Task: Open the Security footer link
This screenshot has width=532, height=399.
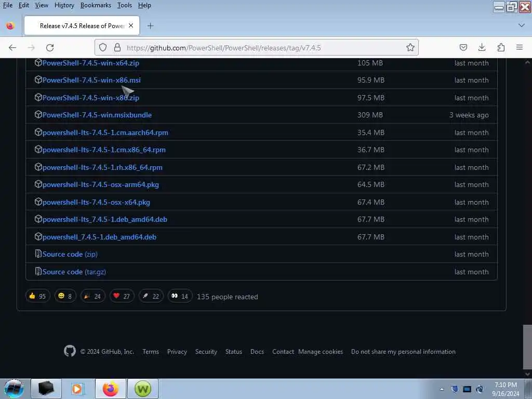Action: (x=206, y=352)
